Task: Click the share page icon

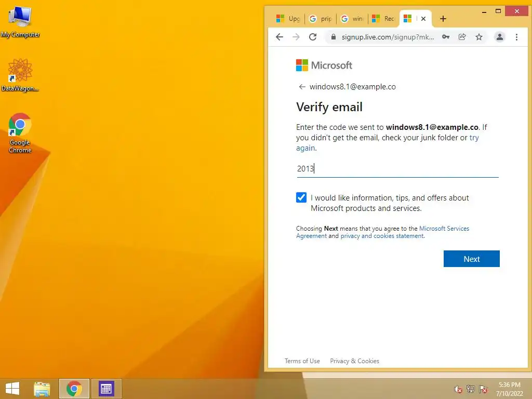Action: coord(462,37)
